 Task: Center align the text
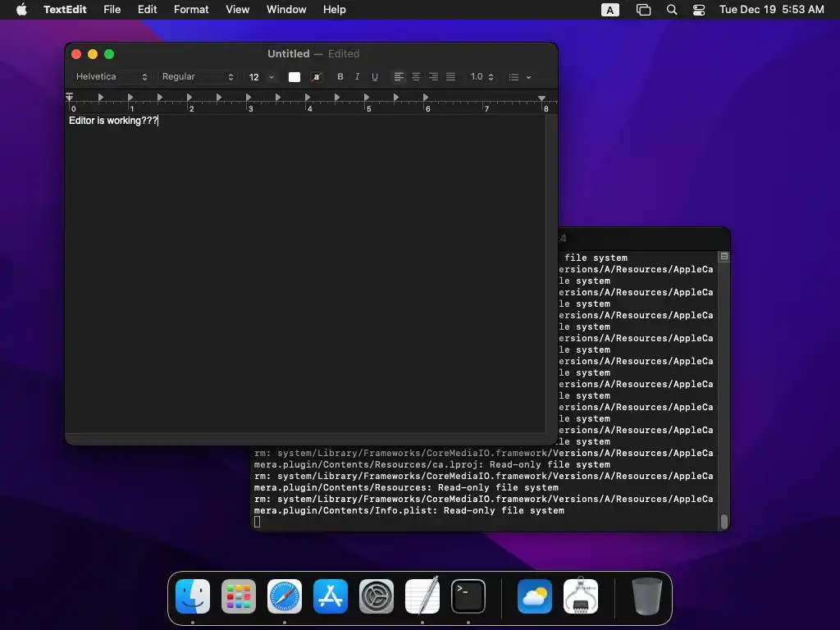coord(416,76)
